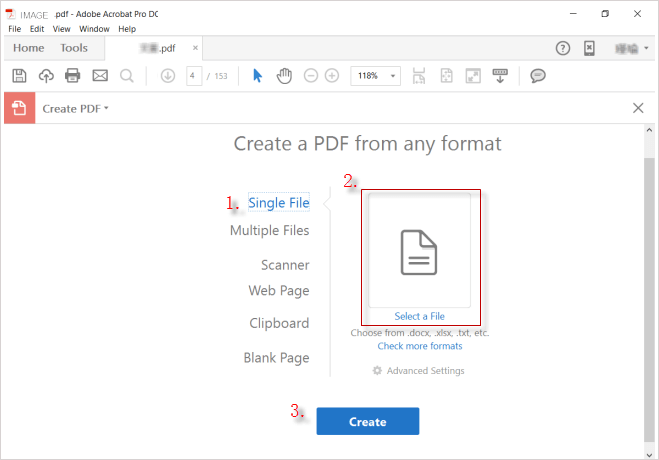Click the Save file icon

coord(19,76)
